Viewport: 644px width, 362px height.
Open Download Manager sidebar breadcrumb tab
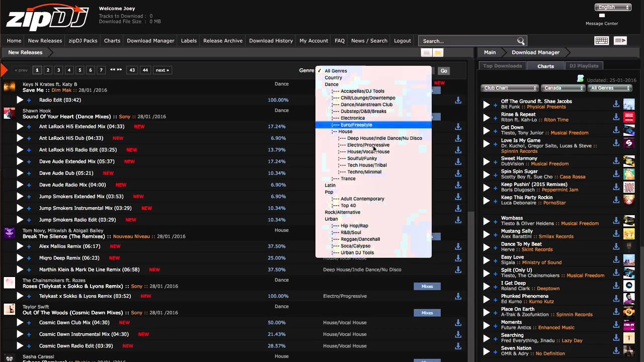pyautogui.click(x=535, y=52)
